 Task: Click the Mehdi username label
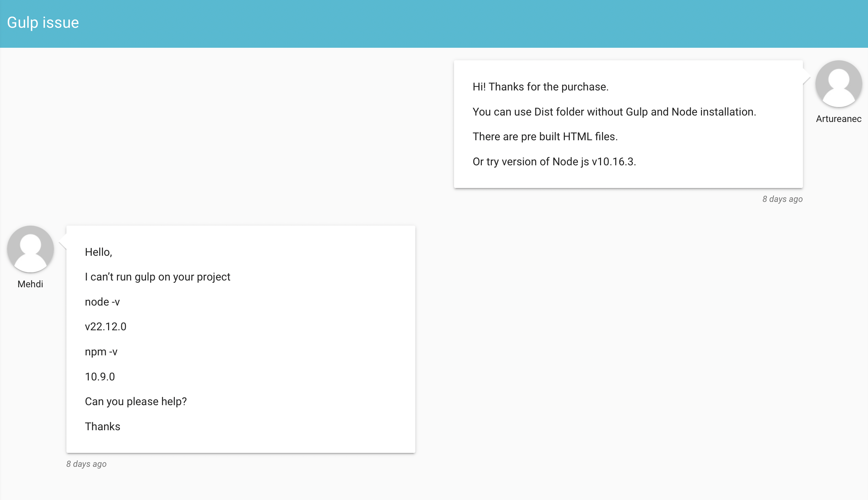click(30, 284)
